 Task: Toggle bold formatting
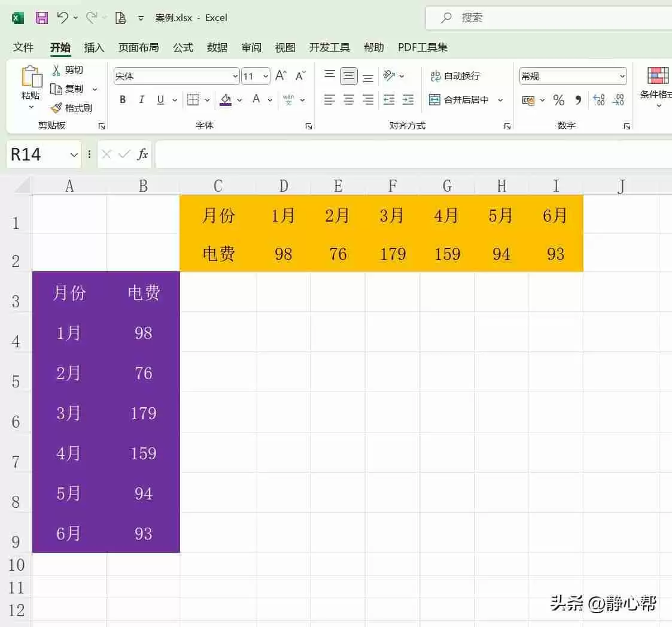(122, 99)
